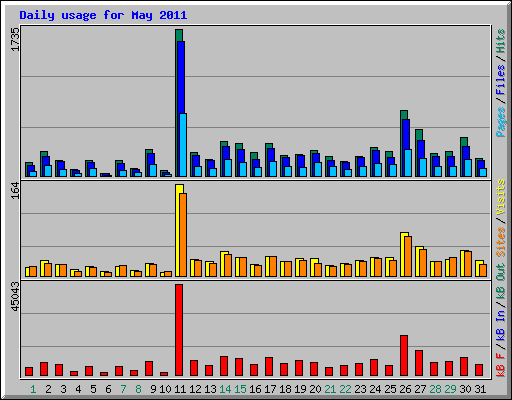Click day 15 on the x-axis
The image size is (512, 400).
[240, 389]
